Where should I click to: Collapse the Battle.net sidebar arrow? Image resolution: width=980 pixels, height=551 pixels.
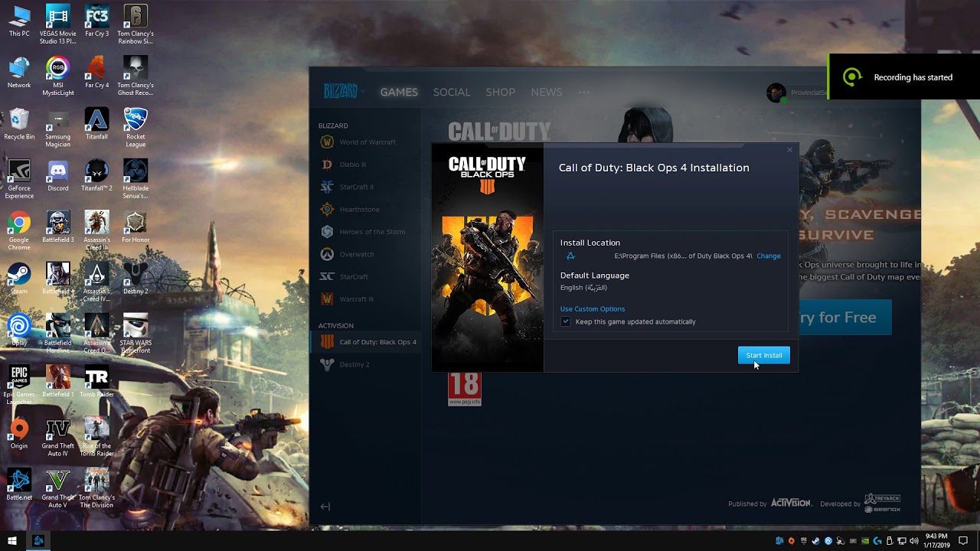coord(325,507)
